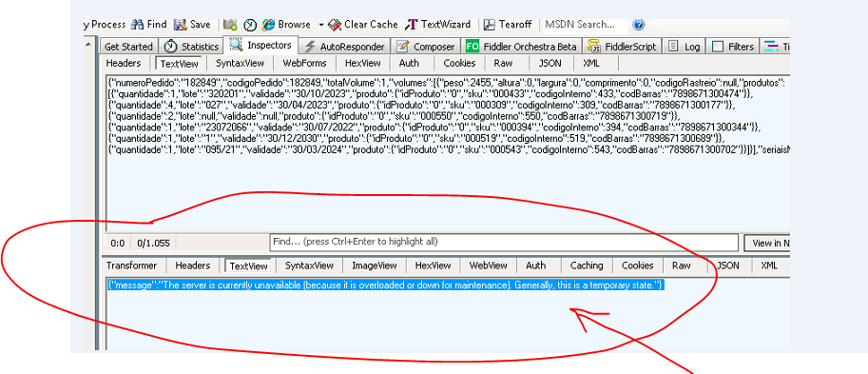Click the Browse Internet Explorer button

point(286,25)
